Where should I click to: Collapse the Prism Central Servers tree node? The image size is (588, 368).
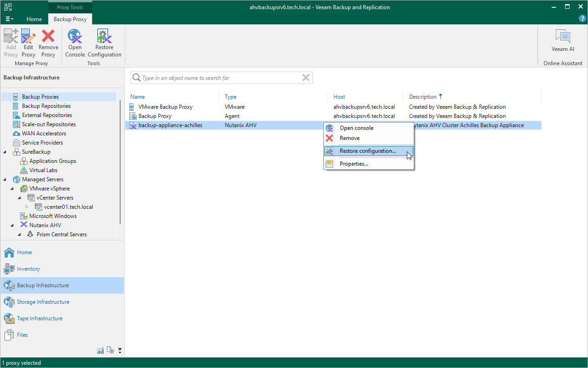20,234
